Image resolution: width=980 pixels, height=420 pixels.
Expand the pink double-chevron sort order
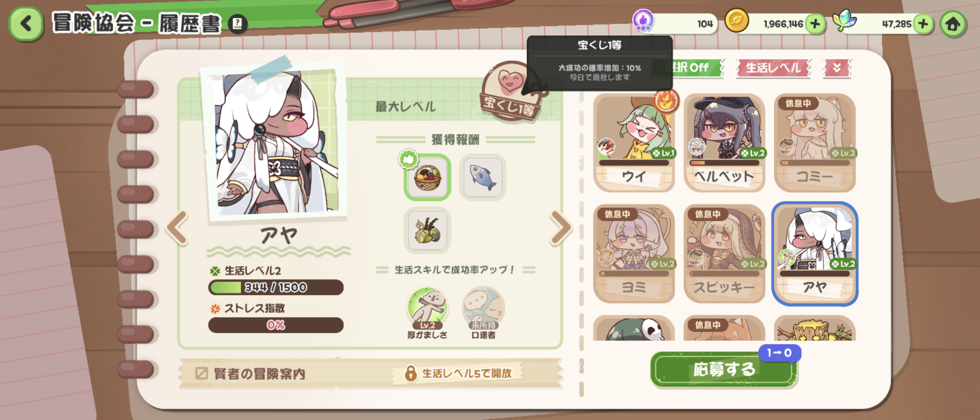(x=837, y=68)
